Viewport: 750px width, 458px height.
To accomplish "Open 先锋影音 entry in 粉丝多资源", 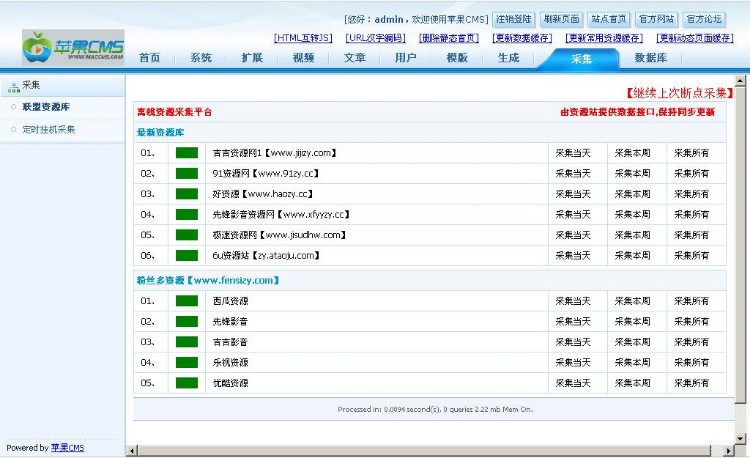I will pyautogui.click(x=230, y=321).
